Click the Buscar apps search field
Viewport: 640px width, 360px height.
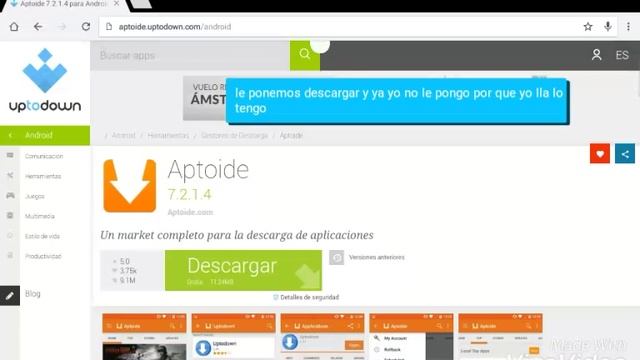pos(191,56)
